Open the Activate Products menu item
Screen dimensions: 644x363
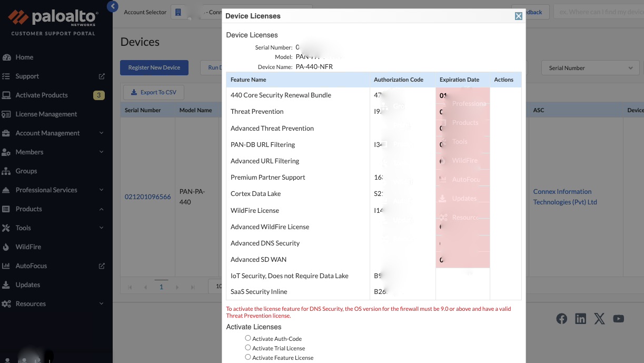pos(42,95)
